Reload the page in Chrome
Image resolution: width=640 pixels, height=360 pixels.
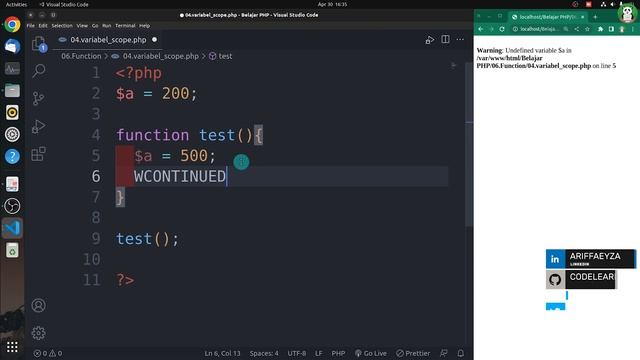coord(502,29)
